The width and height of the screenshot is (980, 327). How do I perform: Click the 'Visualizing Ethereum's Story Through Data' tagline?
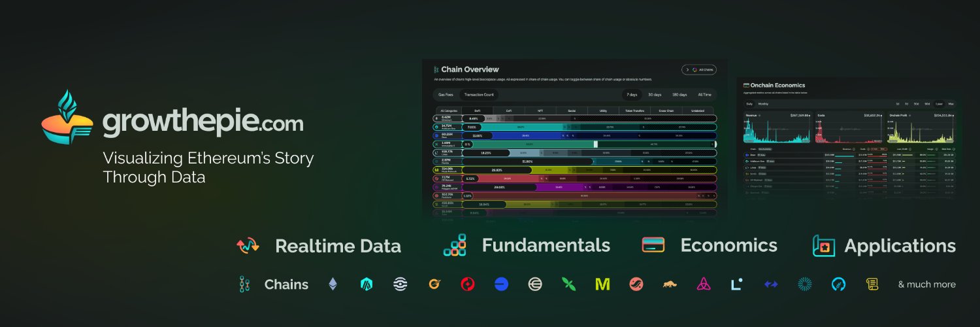[x=208, y=167]
